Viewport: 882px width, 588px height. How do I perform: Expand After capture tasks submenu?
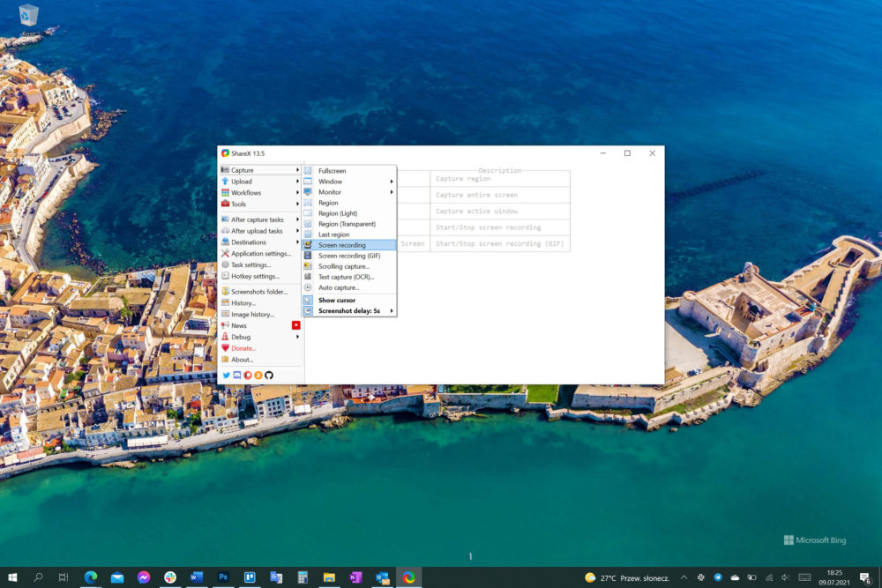260,220
